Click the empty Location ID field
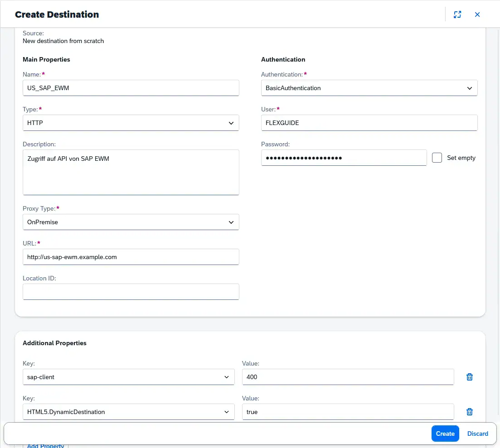Screen dimensions: 500x448 click(x=131, y=292)
